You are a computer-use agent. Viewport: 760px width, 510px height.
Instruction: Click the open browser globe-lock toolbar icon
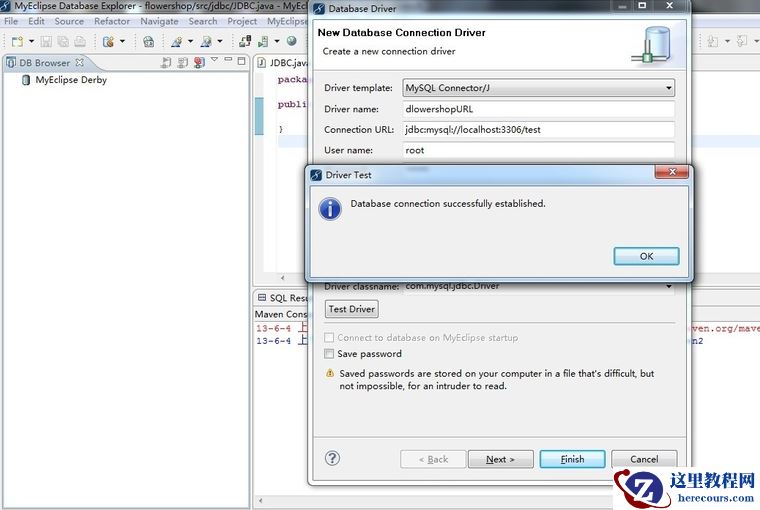click(148, 42)
